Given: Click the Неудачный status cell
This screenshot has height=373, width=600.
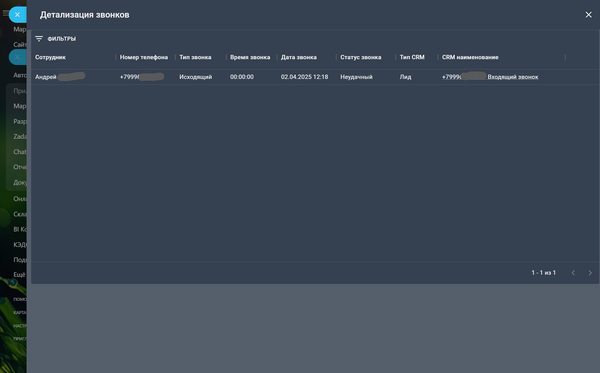Looking at the screenshot, I should pyautogui.click(x=356, y=77).
